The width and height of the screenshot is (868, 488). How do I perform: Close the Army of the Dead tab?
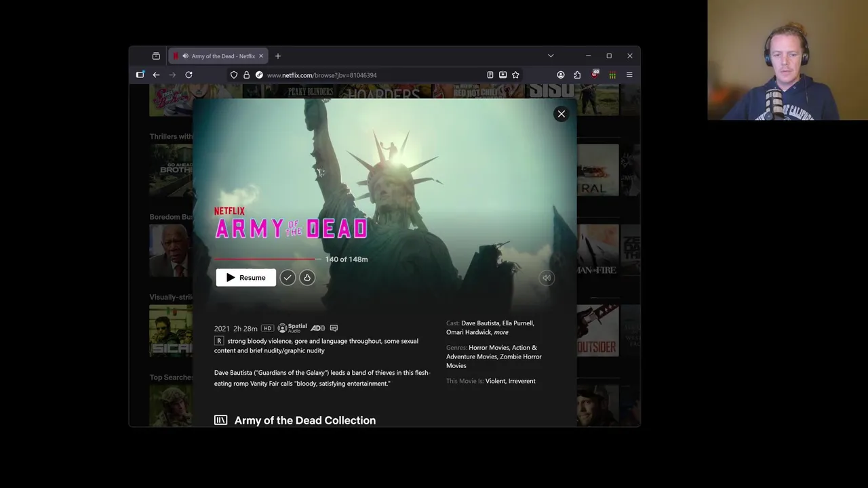[260, 56]
